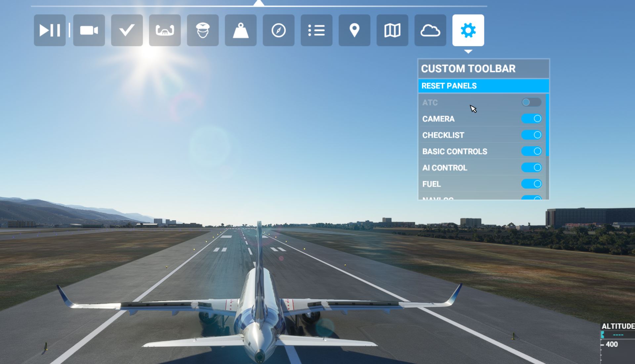
Task: Toggle Fuel panel visibility off
Action: 531,184
